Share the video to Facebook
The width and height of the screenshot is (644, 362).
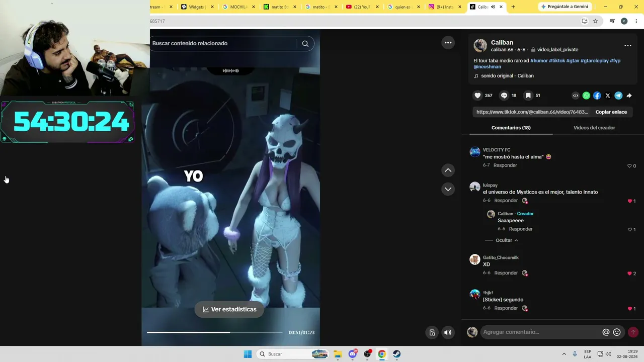(x=597, y=96)
